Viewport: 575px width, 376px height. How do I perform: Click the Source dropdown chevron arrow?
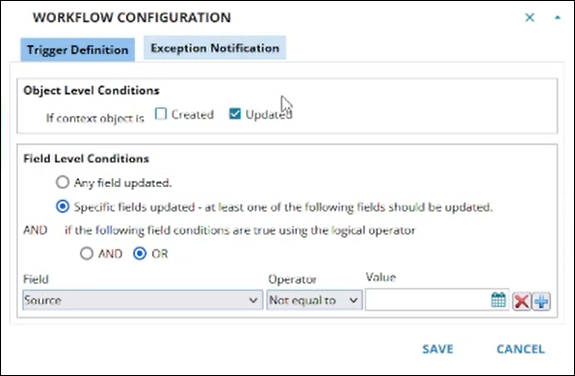click(253, 300)
